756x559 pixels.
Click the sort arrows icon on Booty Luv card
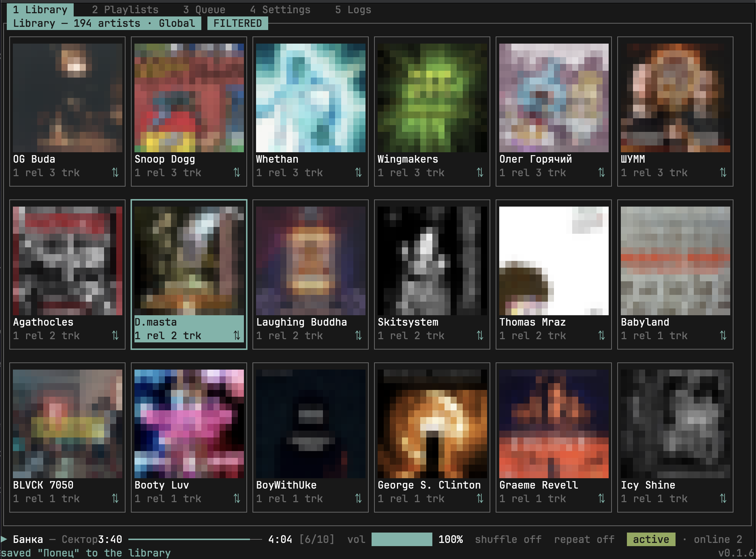click(x=237, y=499)
